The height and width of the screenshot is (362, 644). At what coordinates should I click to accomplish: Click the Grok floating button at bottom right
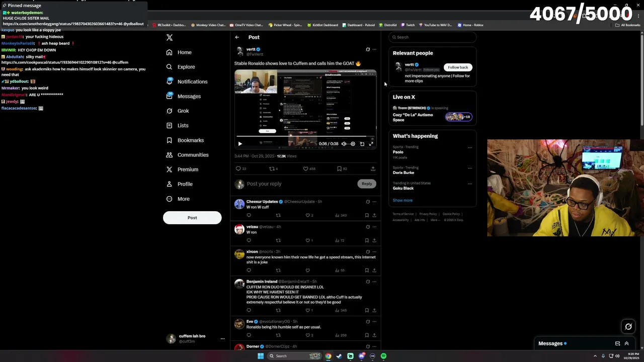click(x=628, y=327)
